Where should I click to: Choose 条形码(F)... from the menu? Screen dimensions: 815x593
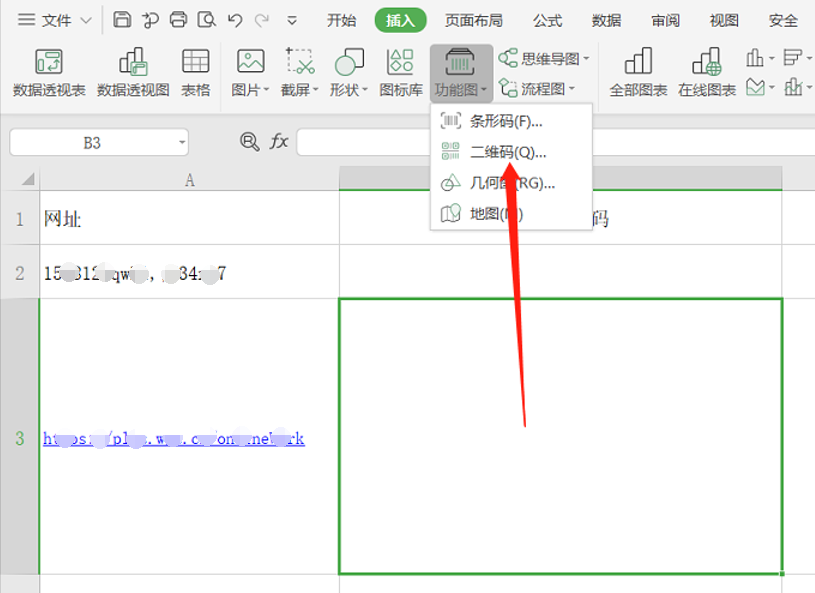(511, 121)
